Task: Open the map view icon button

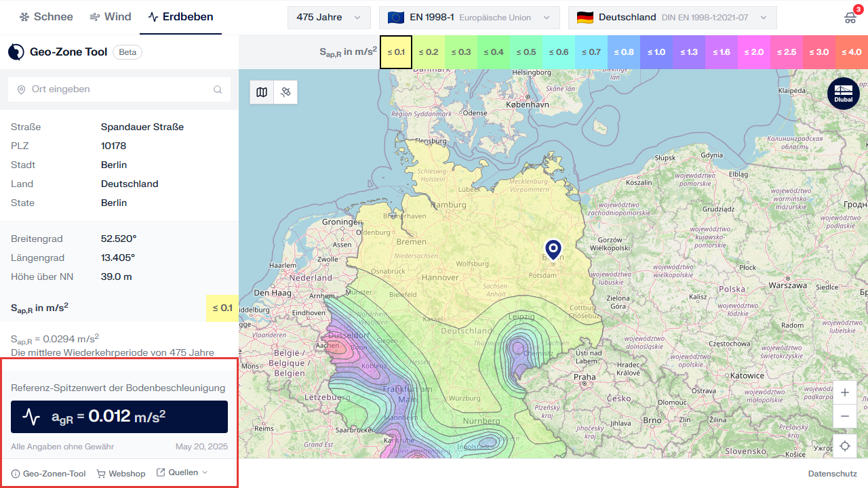Action: (x=262, y=92)
